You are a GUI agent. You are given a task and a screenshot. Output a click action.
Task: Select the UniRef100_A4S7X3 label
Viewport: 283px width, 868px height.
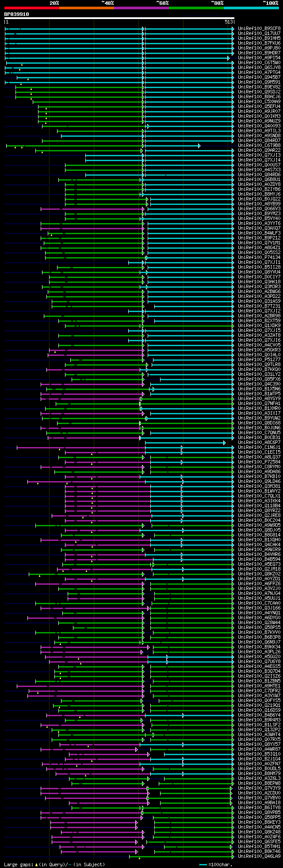(x=259, y=170)
